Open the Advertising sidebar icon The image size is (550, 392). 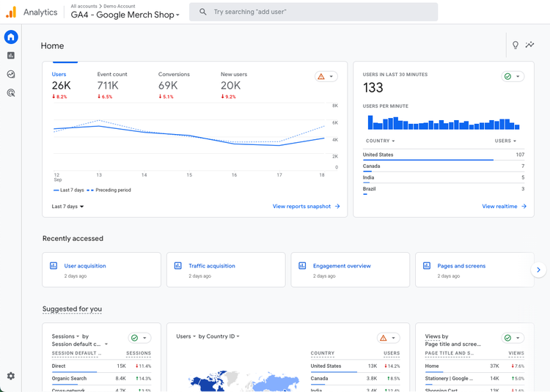tap(11, 93)
